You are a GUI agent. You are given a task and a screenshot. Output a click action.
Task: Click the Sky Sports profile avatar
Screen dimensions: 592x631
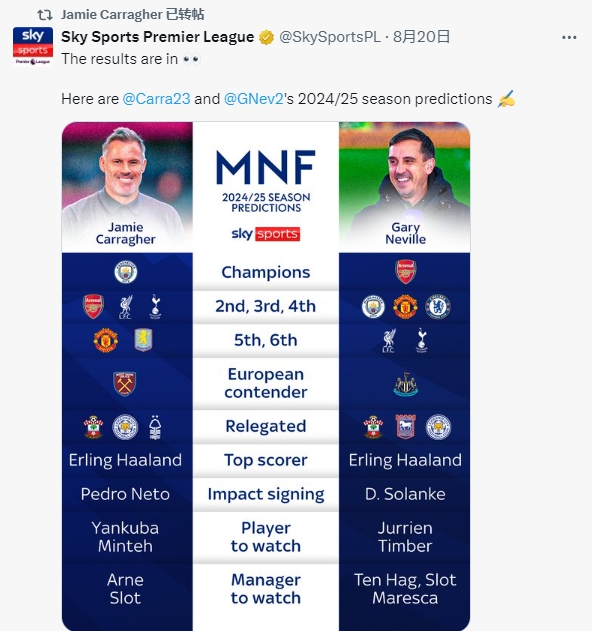coord(33,46)
